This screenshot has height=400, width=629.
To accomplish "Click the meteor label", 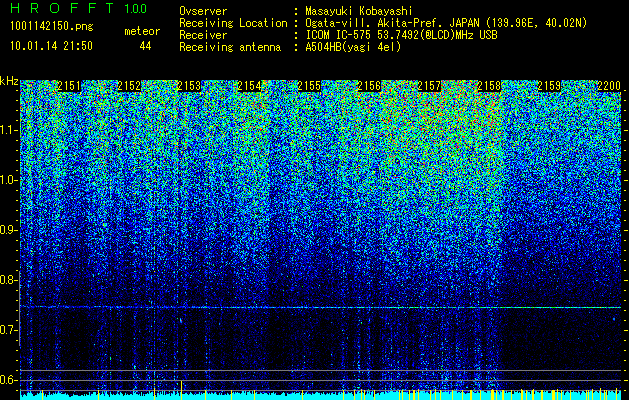I will click(142, 31).
